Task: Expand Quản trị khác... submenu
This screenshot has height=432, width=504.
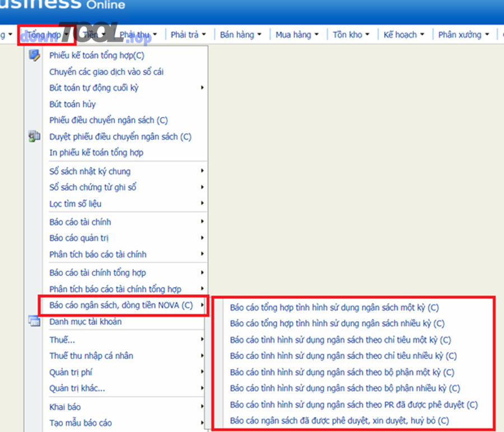Action: 125,388
